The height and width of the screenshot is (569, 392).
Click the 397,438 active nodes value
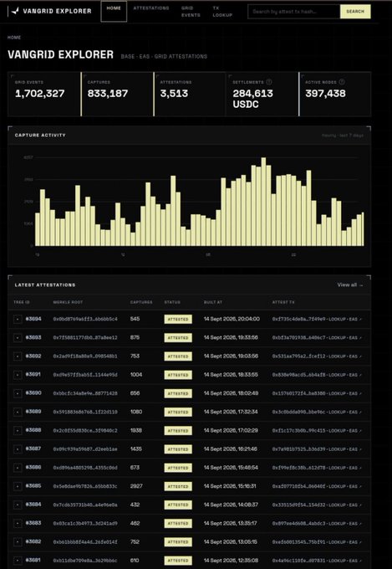(x=325, y=94)
